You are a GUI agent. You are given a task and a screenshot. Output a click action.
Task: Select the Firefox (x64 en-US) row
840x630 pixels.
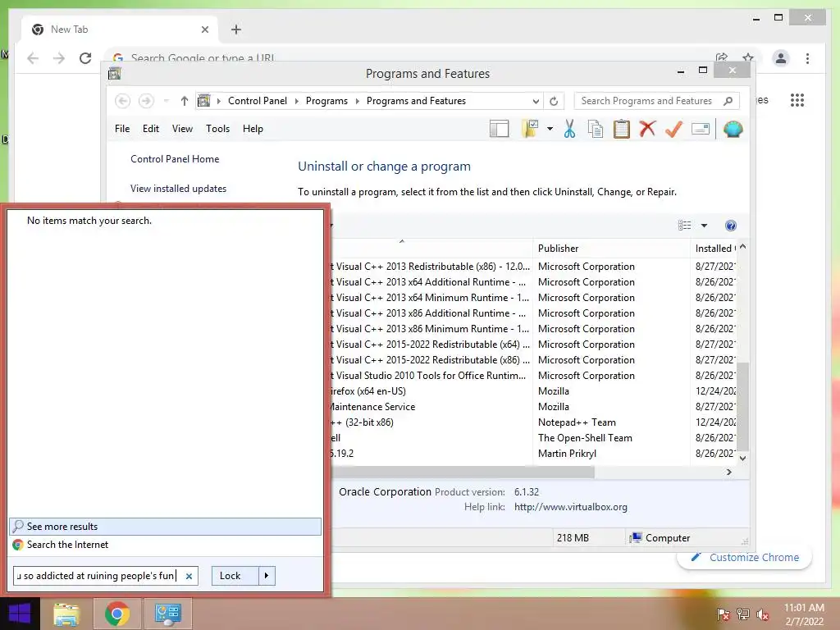tap(533, 391)
